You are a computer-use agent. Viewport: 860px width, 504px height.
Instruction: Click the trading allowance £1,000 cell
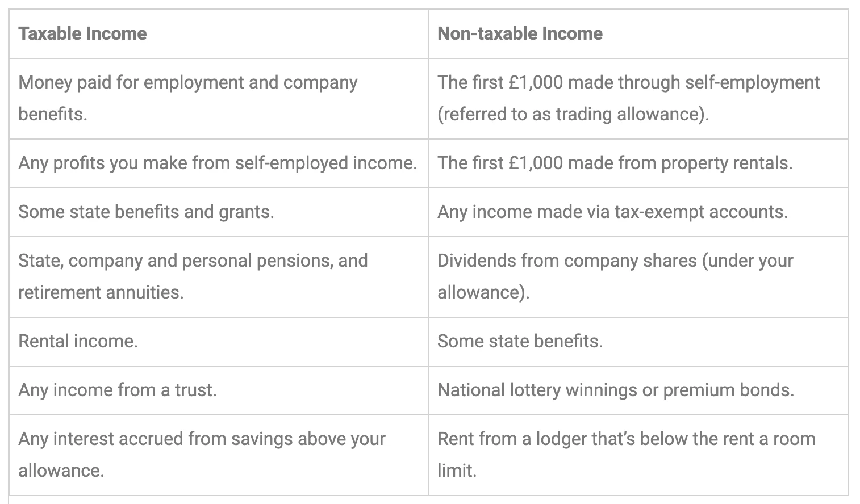point(638,98)
